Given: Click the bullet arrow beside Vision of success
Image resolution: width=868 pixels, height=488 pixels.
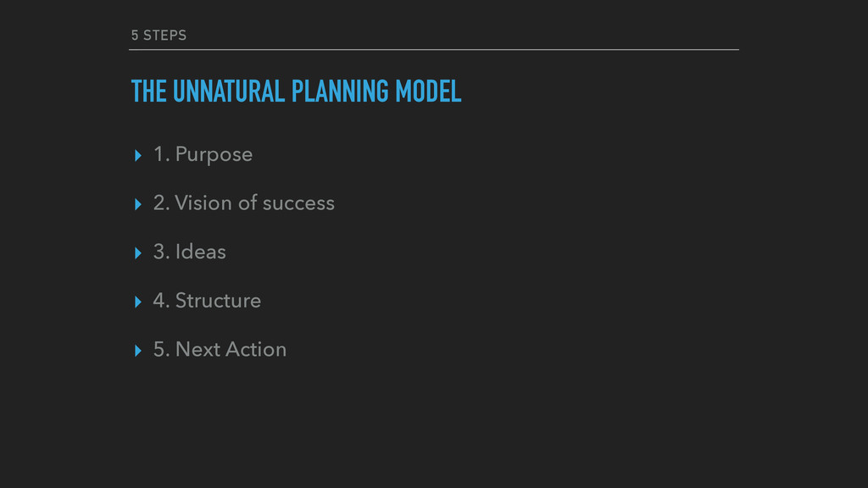Looking at the screenshot, I should pos(138,204).
